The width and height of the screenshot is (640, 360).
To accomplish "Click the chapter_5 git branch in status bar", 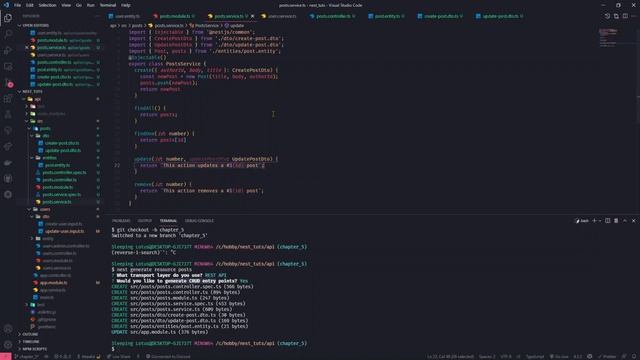I will click(x=27, y=357).
